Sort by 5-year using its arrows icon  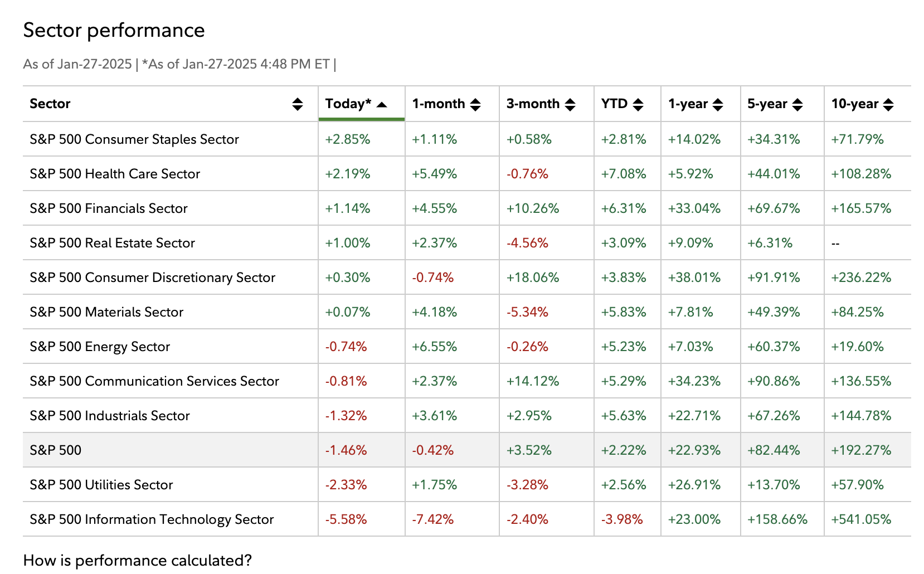click(x=797, y=104)
